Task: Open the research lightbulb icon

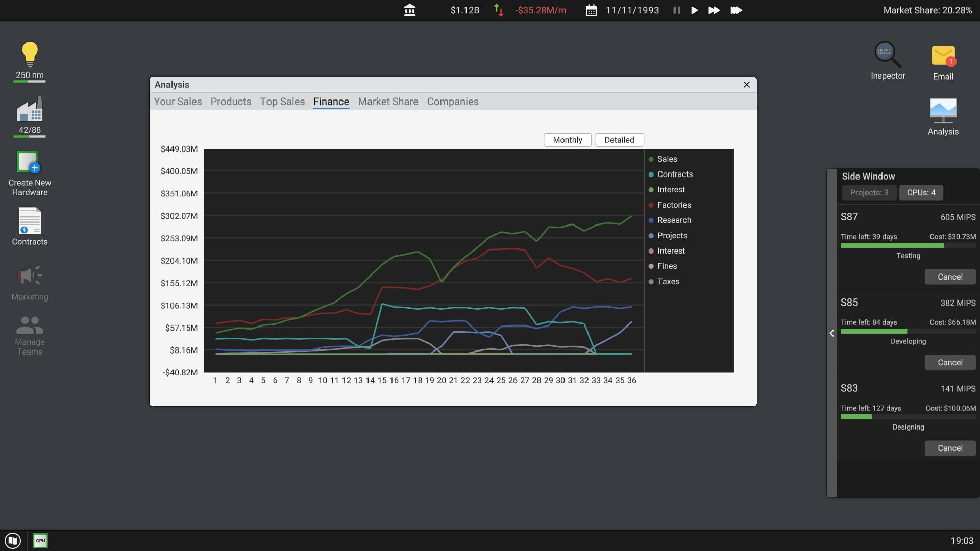Action: (x=30, y=55)
